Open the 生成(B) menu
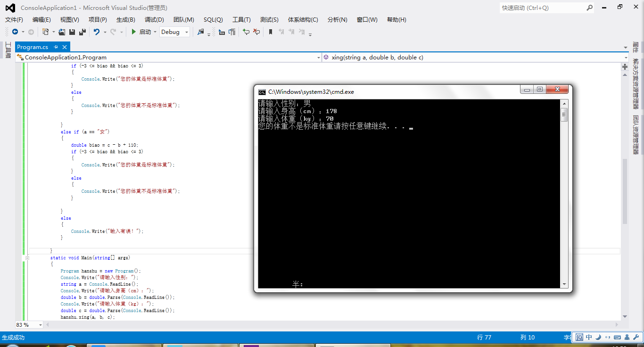Viewport: 644px width, 347px height. (x=126, y=20)
